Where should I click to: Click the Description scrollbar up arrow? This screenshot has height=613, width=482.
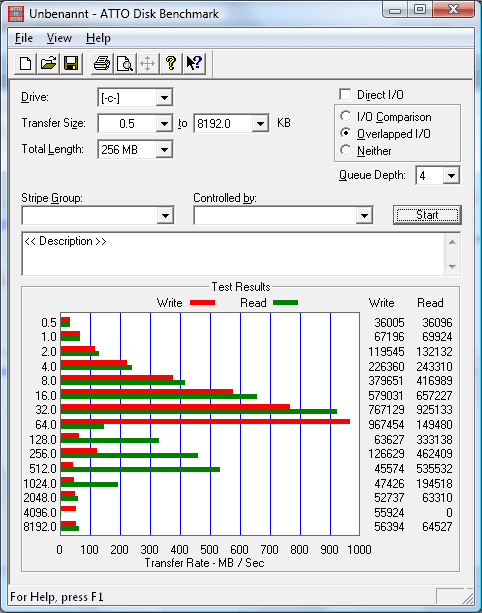452,242
